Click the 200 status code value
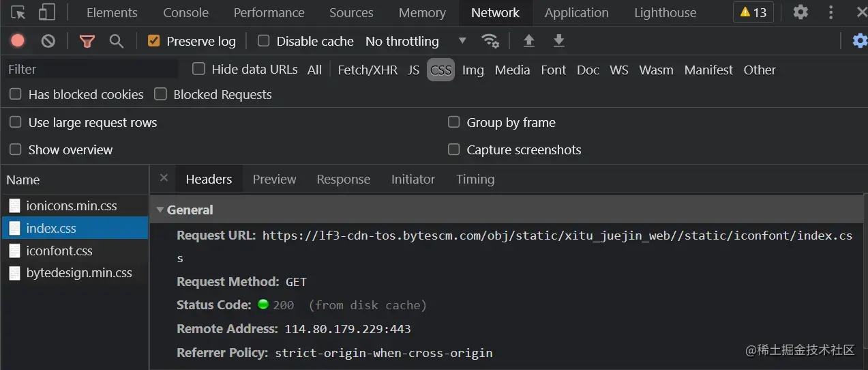The width and height of the screenshot is (868, 370). (283, 305)
